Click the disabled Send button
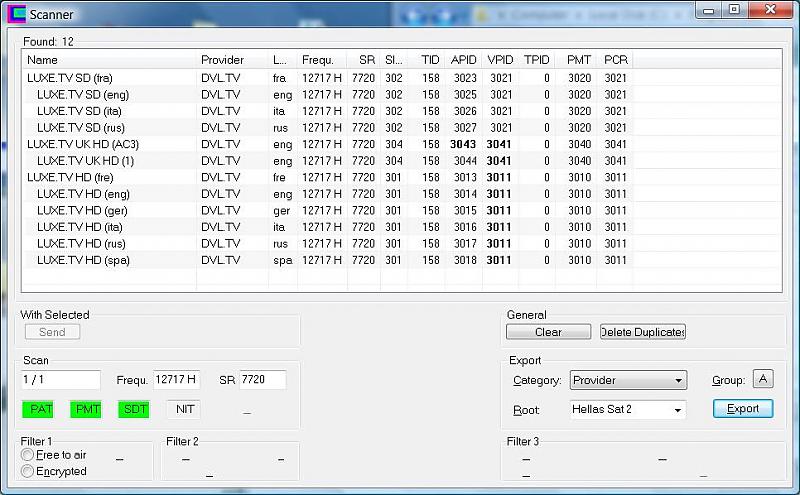The image size is (800, 495). pyautogui.click(x=52, y=332)
